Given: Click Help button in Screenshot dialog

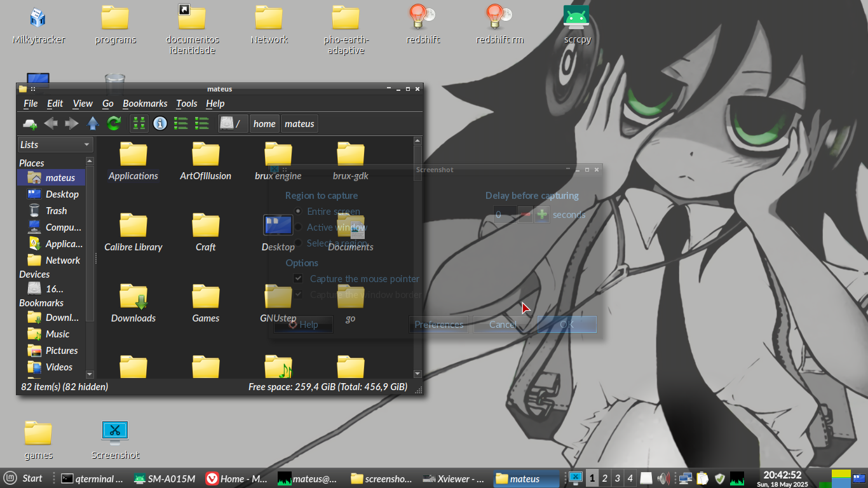Looking at the screenshot, I should 304,324.
